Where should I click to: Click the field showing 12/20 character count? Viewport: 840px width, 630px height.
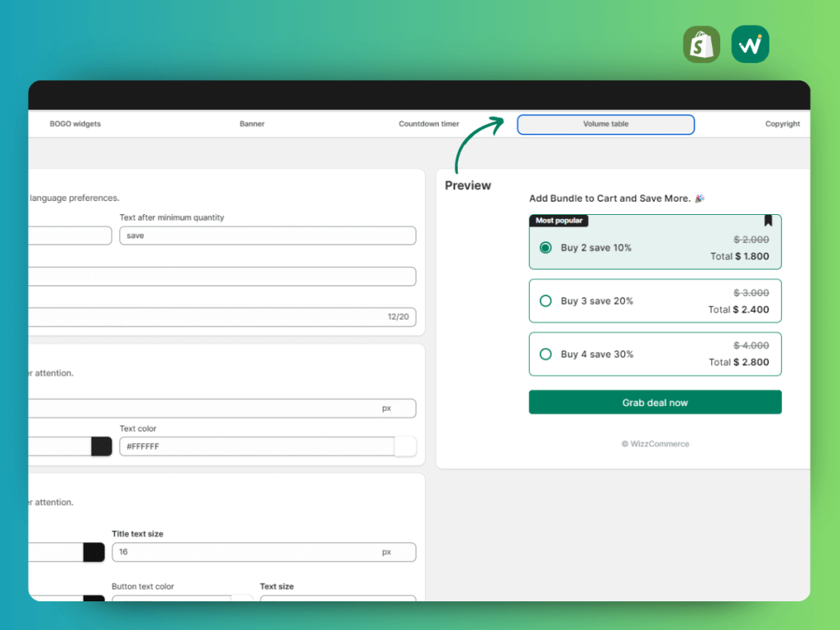point(222,317)
